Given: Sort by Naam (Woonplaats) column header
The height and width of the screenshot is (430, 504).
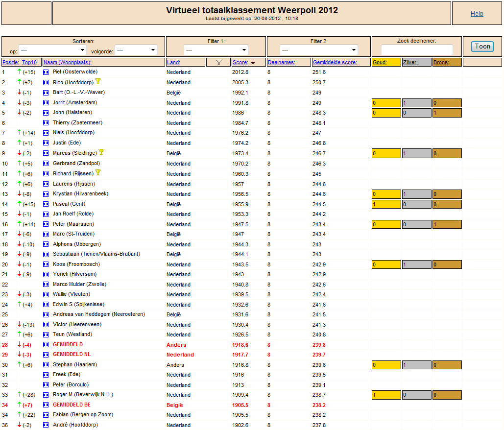Looking at the screenshot, I should coord(68,62).
